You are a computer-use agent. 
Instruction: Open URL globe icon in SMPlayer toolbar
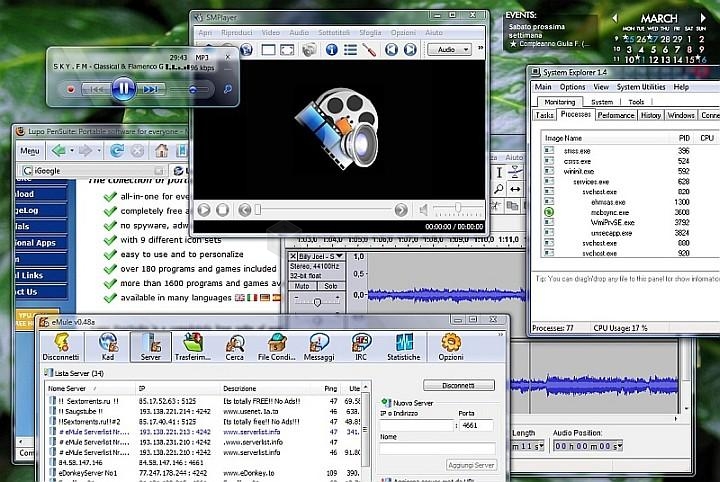pos(247,49)
